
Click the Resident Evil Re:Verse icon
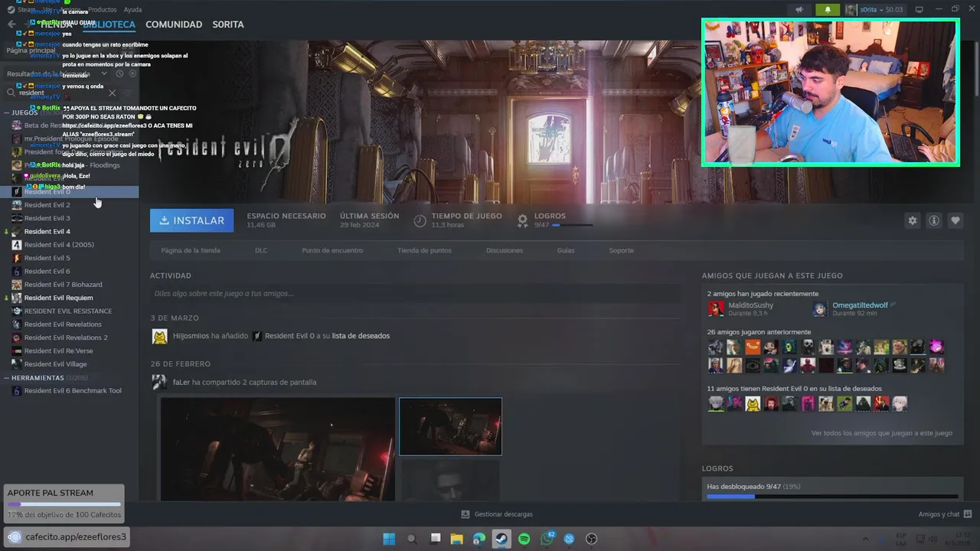[x=17, y=350]
